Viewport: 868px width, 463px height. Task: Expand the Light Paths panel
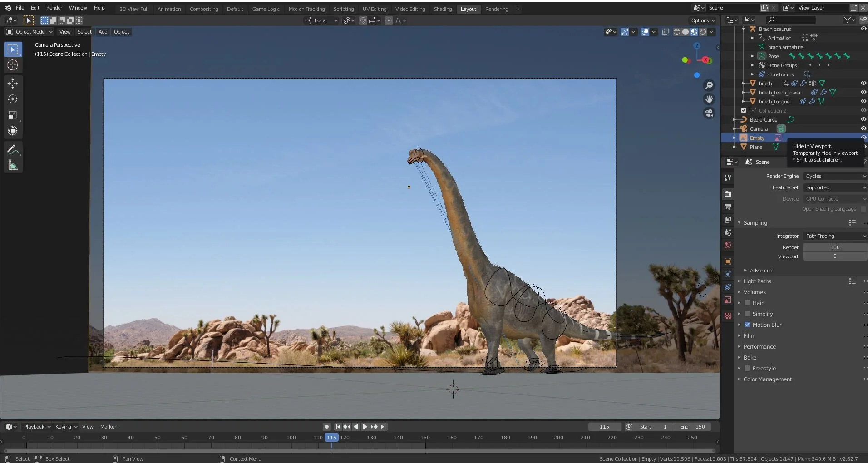(757, 281)
